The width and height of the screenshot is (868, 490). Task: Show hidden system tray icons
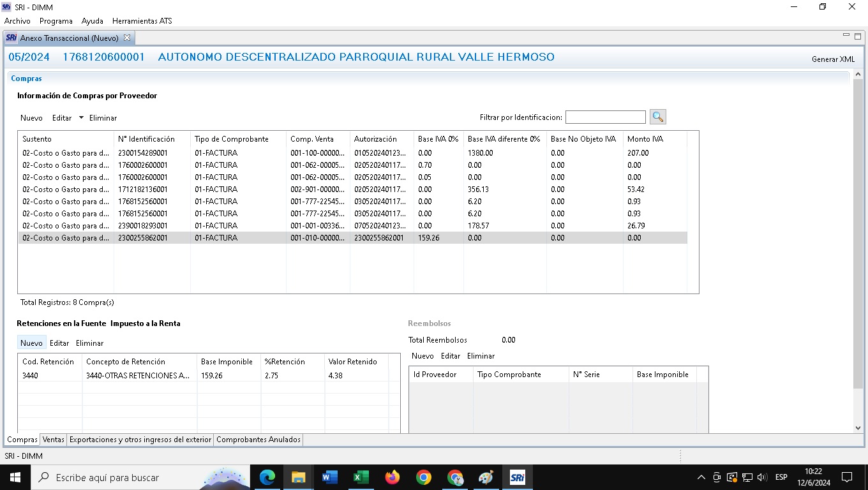point(701,477)
